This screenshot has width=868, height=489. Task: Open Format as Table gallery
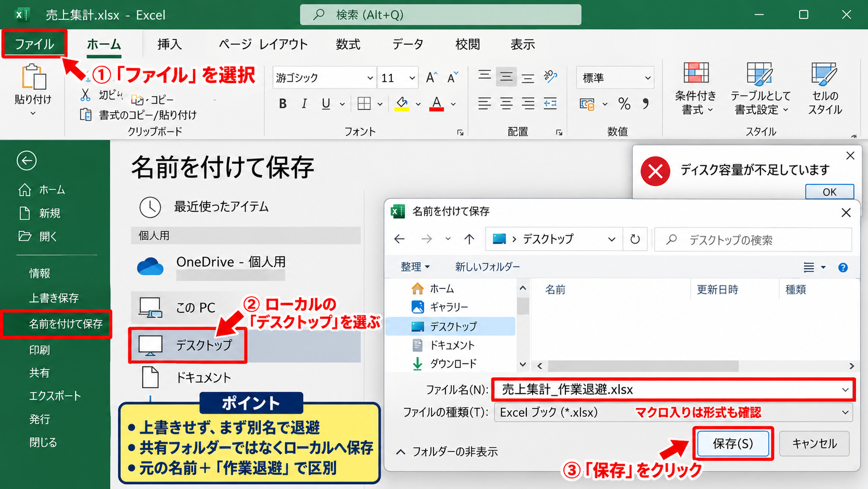[x=760, y=89]
